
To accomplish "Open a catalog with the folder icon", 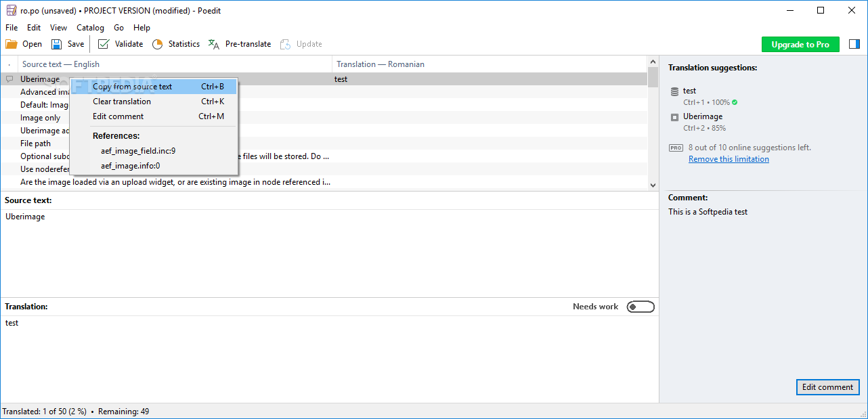I will tap(12, 44).
